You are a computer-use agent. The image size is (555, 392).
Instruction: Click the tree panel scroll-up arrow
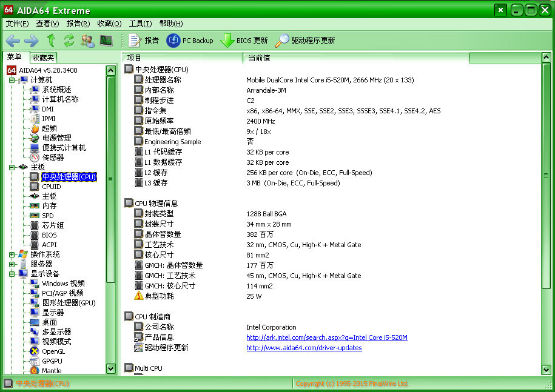click(x=111, y=71)
